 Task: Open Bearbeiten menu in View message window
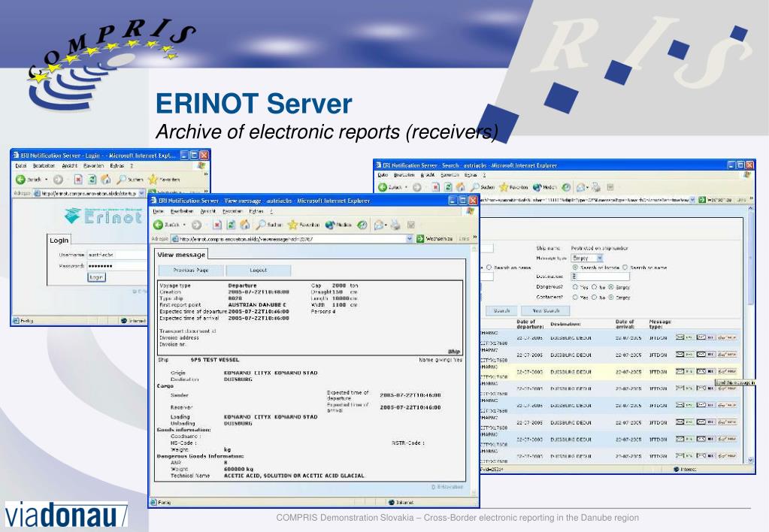point(182,211)
